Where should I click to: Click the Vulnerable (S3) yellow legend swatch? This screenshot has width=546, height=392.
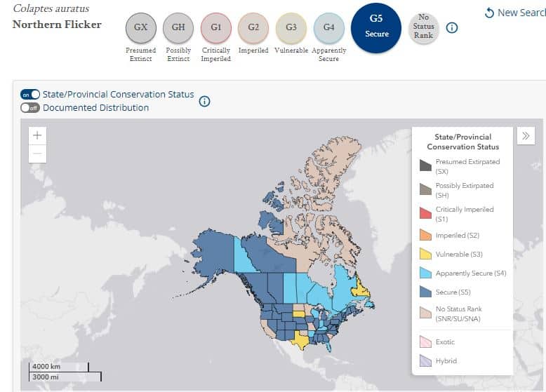[425, 254]
